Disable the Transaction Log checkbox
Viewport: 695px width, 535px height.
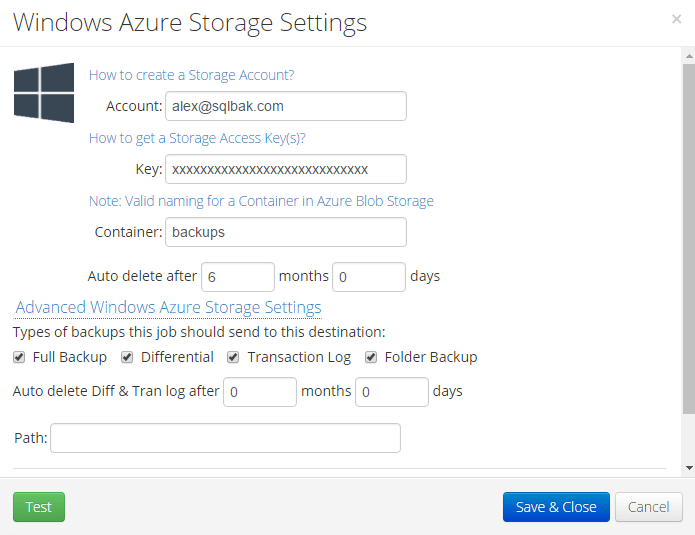tap(233, 357)
